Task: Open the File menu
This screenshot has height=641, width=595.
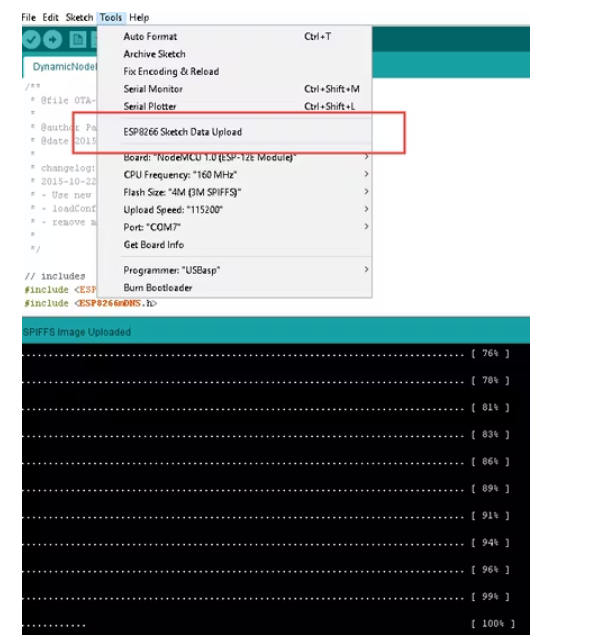Action: [29, 18]
